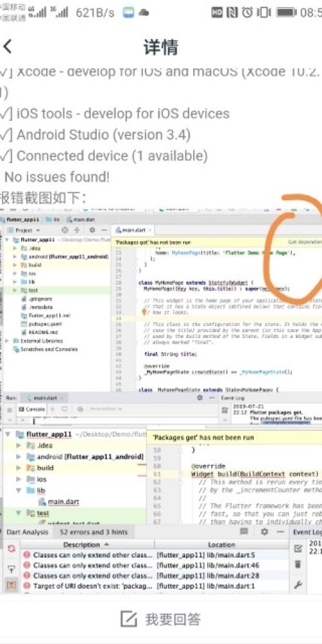This screenshot has height=644, width=322.
Task: Close the main.dart editor tab
Action: [150, 230]
